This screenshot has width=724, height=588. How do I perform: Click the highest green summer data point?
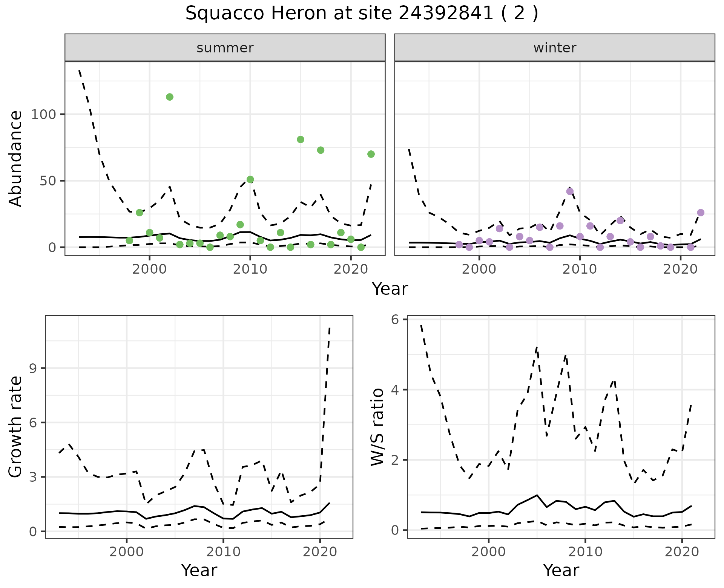(x=170, y=97)
